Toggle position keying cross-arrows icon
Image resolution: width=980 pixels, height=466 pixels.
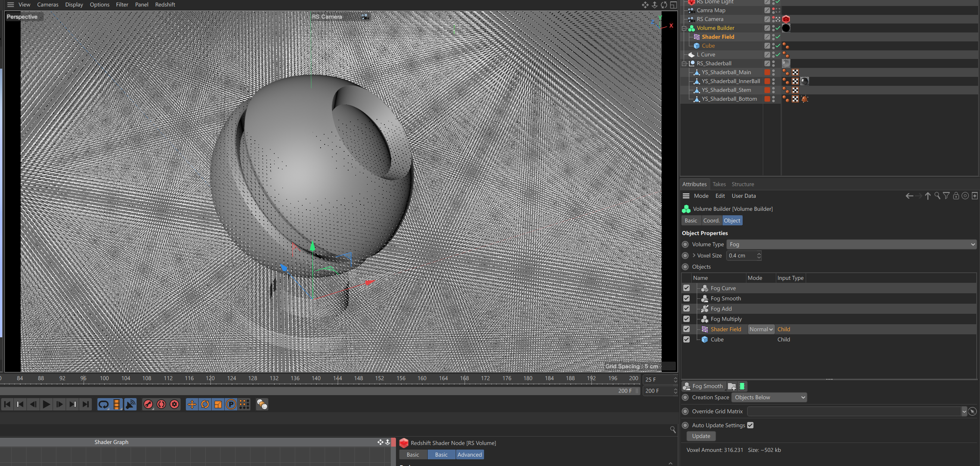click(x=192, y=404)
